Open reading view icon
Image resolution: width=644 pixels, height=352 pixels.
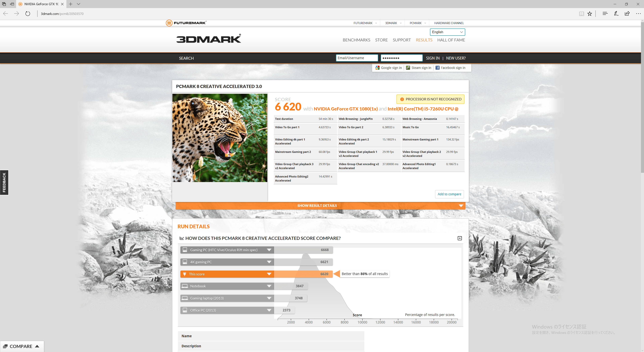click(x=581, y=13)
